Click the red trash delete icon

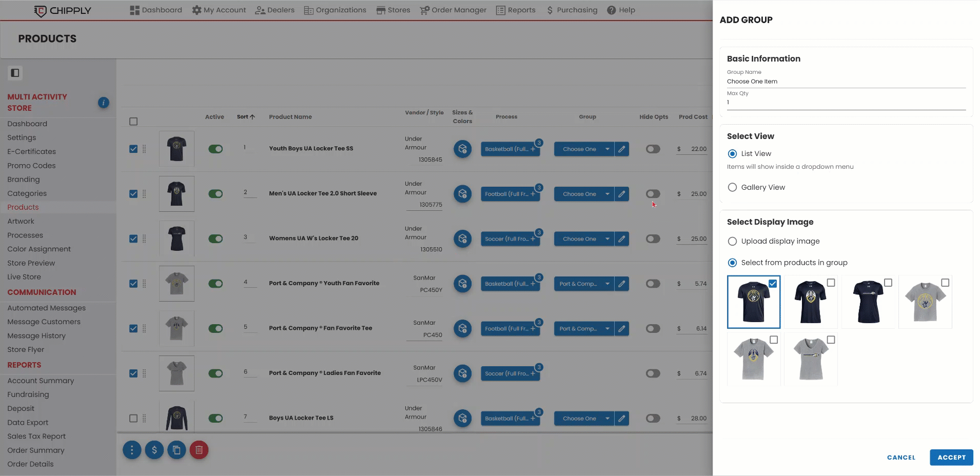(x=199, y=450)
